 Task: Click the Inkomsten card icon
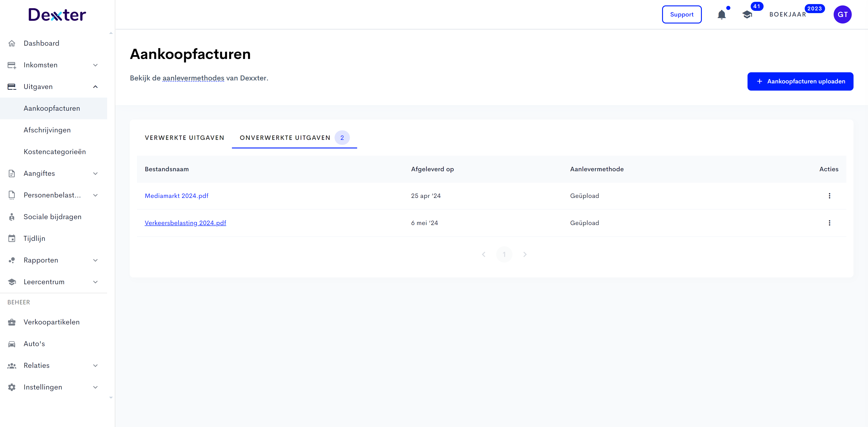pyautogui.click(x=12, y=65)
